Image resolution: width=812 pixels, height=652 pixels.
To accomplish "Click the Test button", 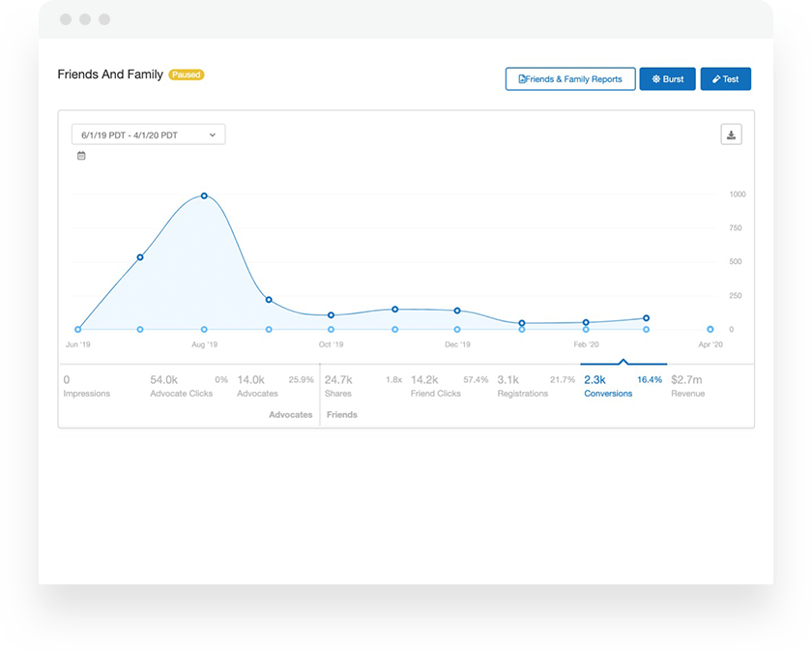I will (x=725, y=79).
